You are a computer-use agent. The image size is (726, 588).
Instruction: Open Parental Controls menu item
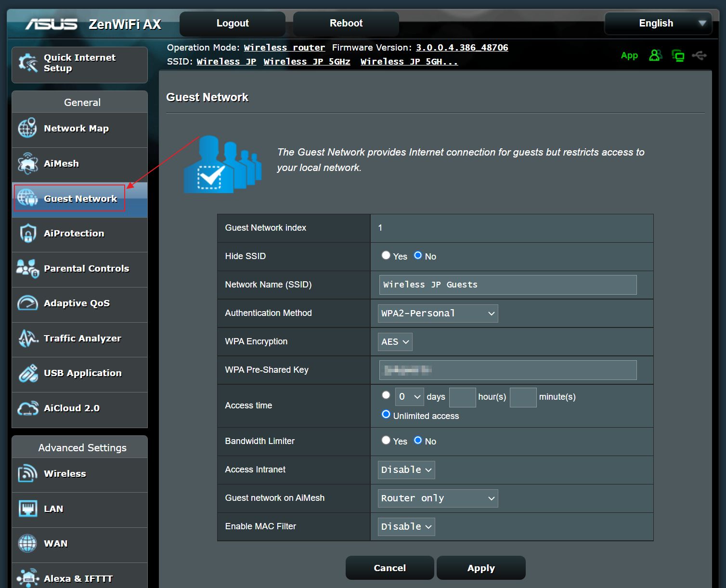79,270
